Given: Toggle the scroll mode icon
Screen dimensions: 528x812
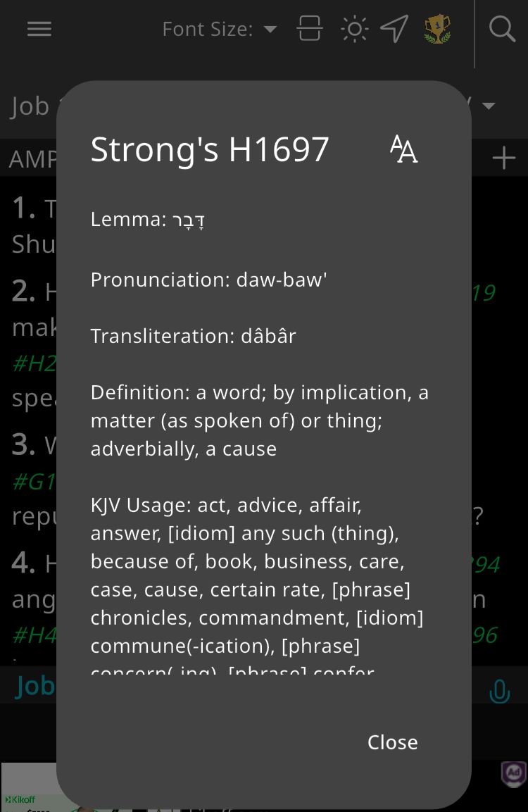Looking at the screenshot, I should (310, 29).
